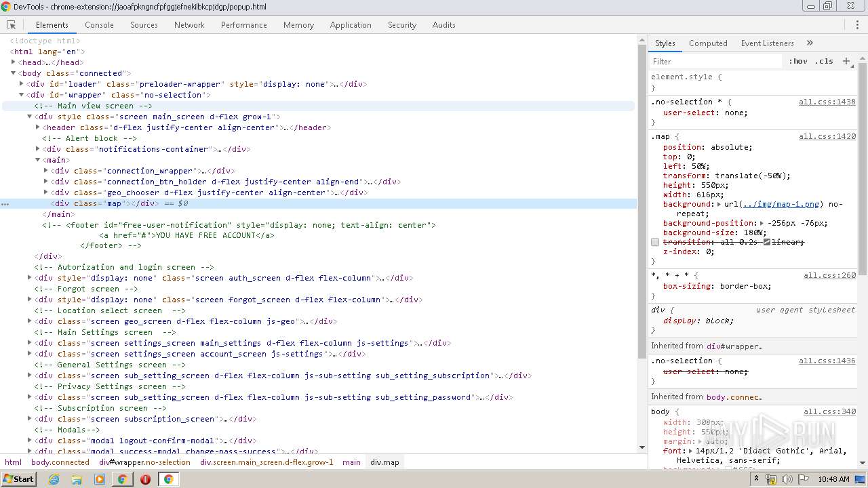Viewport: 868px width, 488px height.
Task: Select div#wrapper.no-selection breadcrumb
Action: click(144, 462)
